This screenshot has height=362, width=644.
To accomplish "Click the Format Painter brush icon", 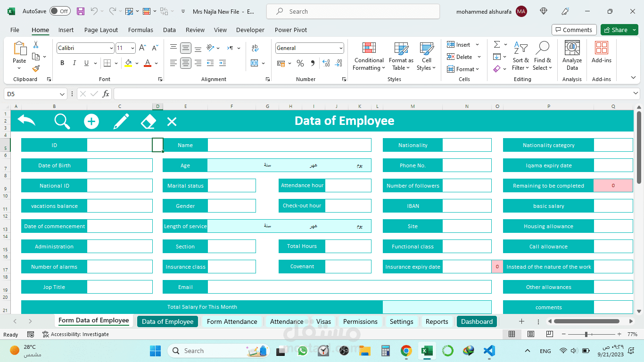I will point(36,68).
